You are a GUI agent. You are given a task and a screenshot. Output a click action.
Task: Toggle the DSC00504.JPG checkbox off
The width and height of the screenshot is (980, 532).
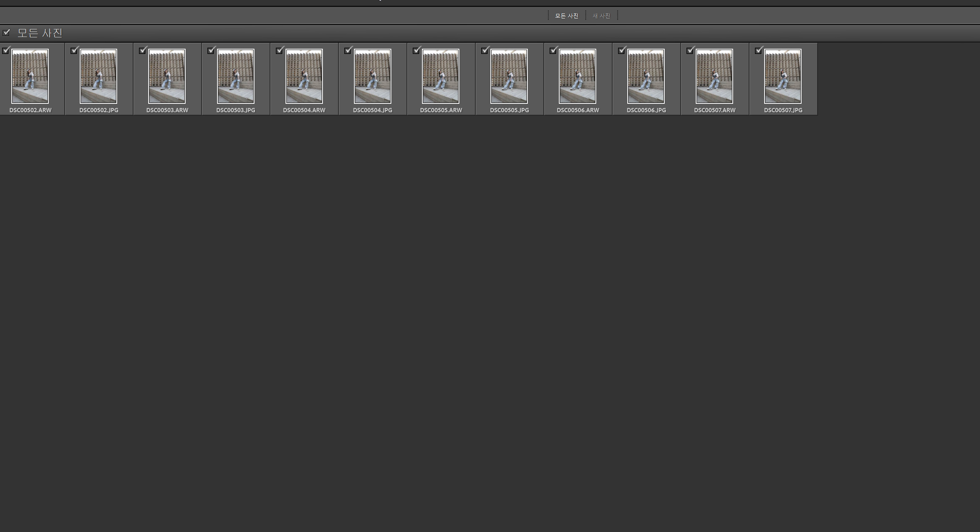tap(348, 51)
